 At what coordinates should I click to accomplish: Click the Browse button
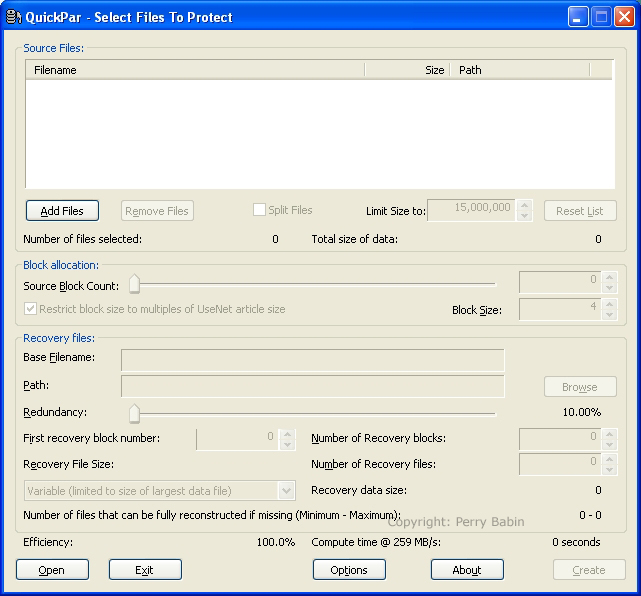pos(580,387)
